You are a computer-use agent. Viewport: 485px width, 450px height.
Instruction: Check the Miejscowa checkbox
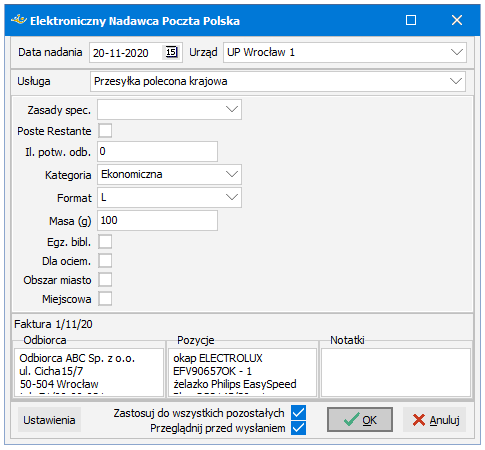105,299
